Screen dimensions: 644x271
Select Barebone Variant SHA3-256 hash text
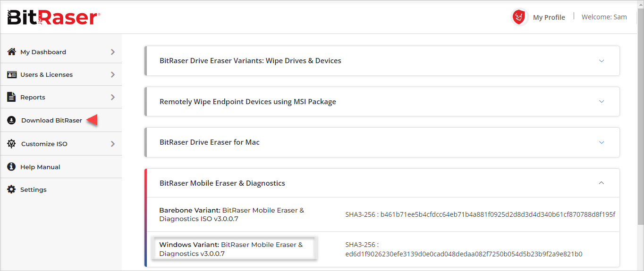pyautogui.click(x=480, y=214)
